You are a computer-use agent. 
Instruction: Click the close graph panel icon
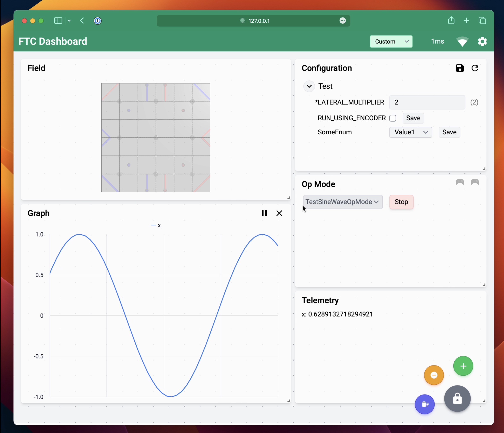tap(279, 213)
